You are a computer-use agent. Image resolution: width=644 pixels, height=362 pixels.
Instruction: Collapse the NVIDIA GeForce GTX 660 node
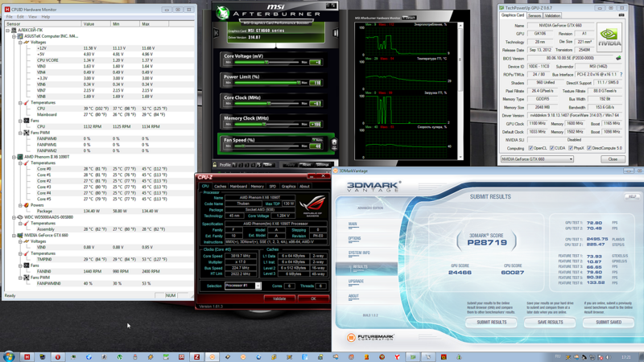coord(14,235)
